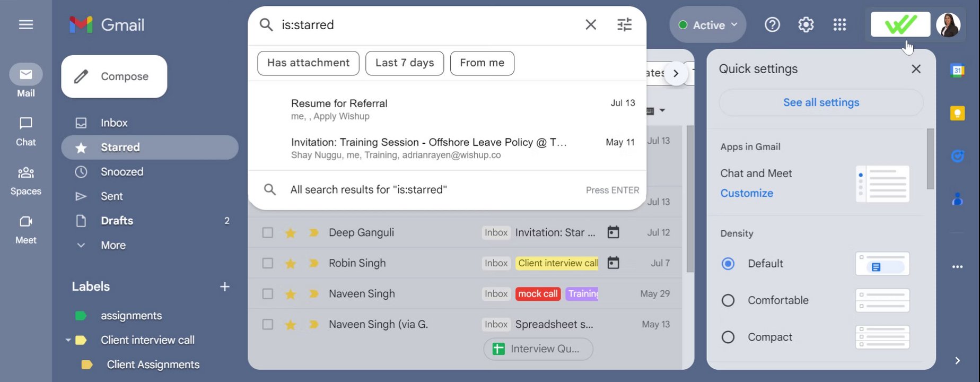Open Google Calendar side panel icon
The width and height of the screenshot is (980, 382).
pos(957,70)
